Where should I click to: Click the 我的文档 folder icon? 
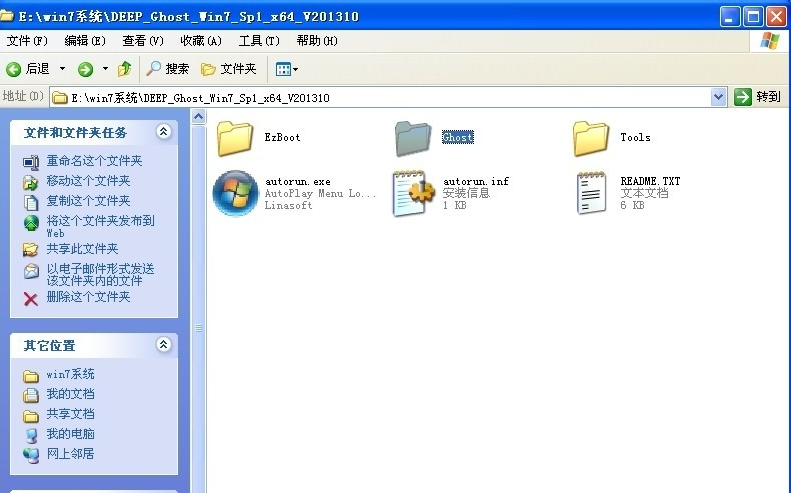pyautogui.click(x=31, y=395)
